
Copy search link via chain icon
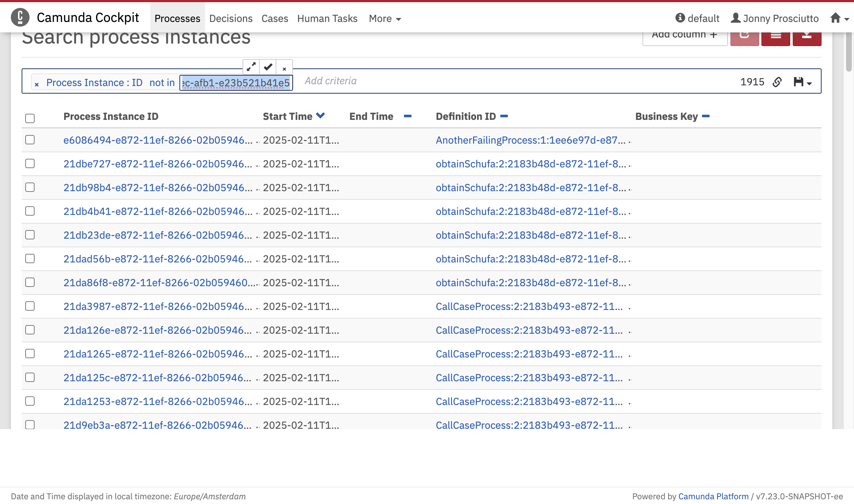777,82
